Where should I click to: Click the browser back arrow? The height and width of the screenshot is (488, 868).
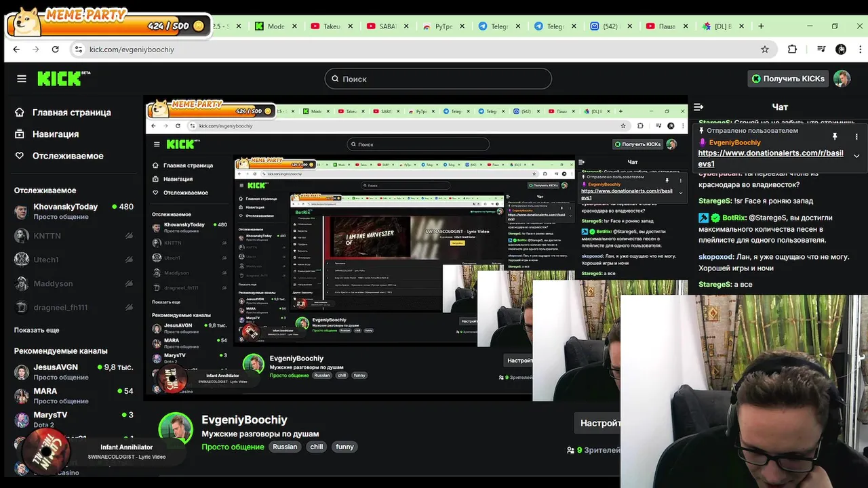coord(16,49)
